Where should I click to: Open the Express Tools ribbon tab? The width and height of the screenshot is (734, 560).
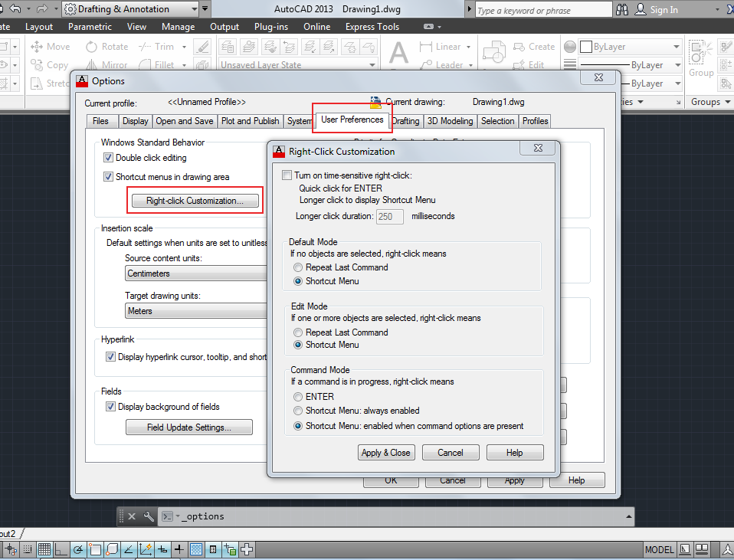(x=372, y=27)
